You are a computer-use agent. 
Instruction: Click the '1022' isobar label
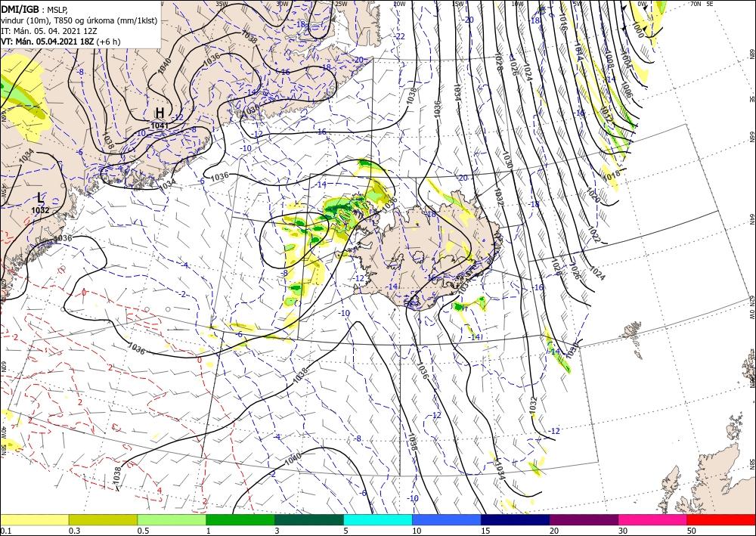tap(594, 236)
